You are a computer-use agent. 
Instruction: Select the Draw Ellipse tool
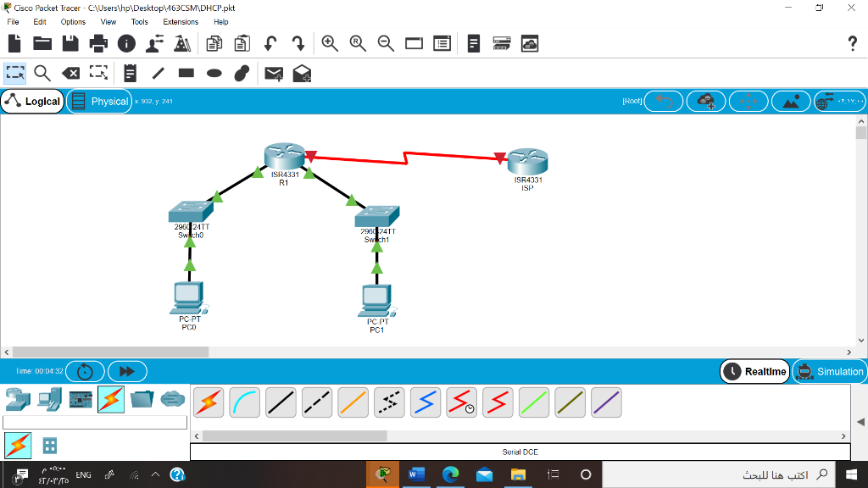coord(214,73)
